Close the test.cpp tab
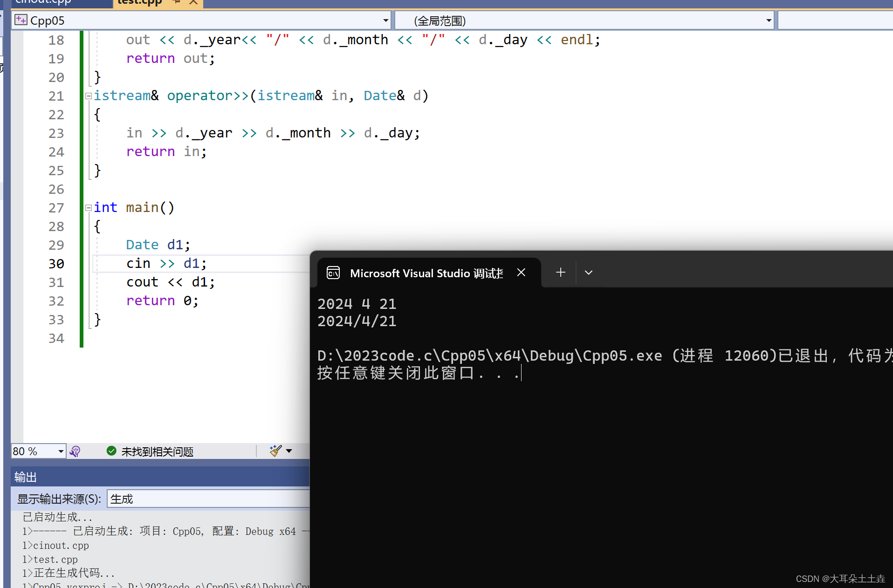893x588 pixels. [193, 2]
